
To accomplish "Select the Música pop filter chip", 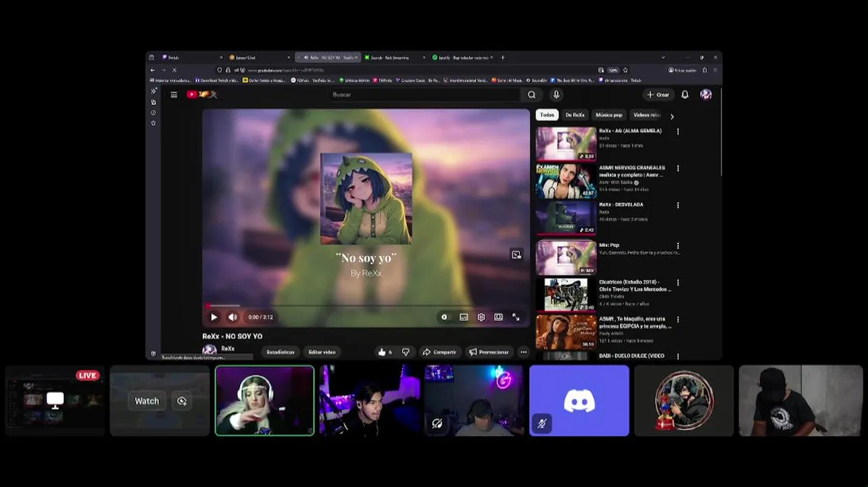I will point(608,115).
